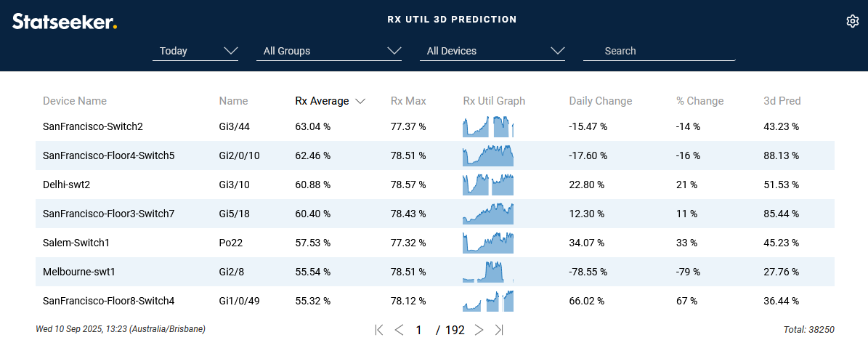Click the Statseeker logo

[x=65, y=22]
